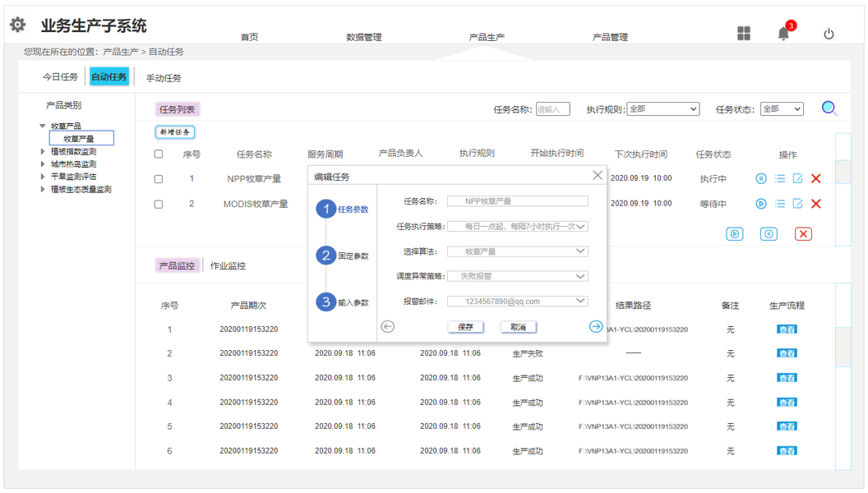The height and width of the screenshot is (493, 868).
Task: Show details list for NPP牧草产量
Action: (x=780, y=178)
